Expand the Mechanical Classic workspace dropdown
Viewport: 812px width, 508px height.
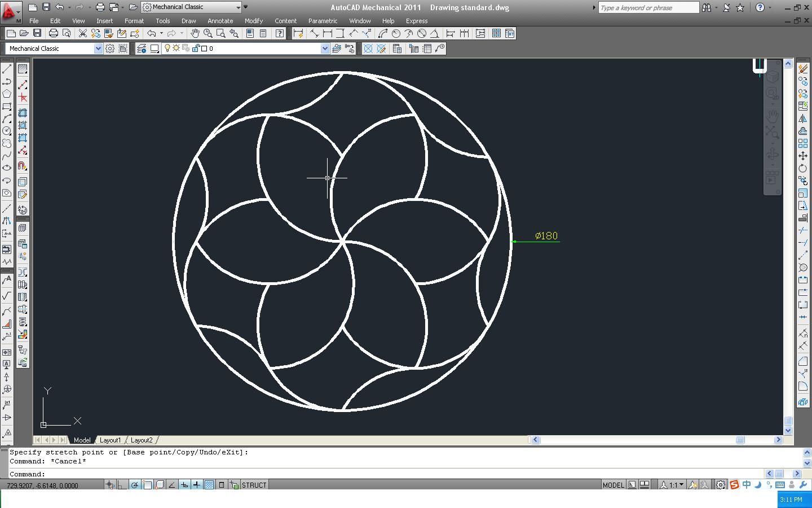(98, 49)
